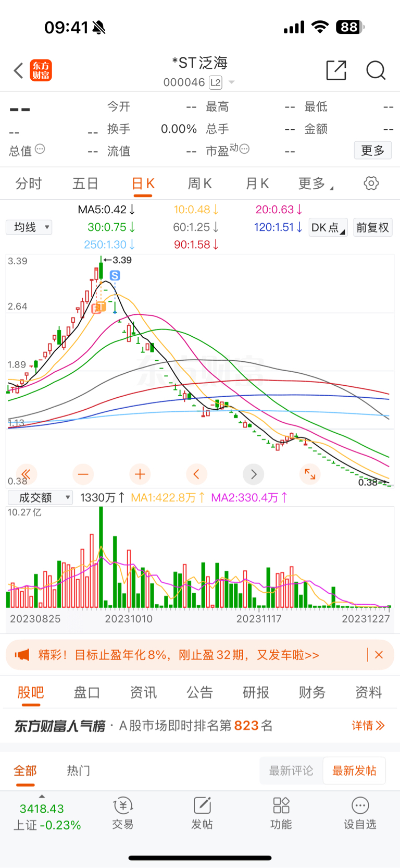
Task: Switch to 盘口 tab
Action: (x=87, y=692)
